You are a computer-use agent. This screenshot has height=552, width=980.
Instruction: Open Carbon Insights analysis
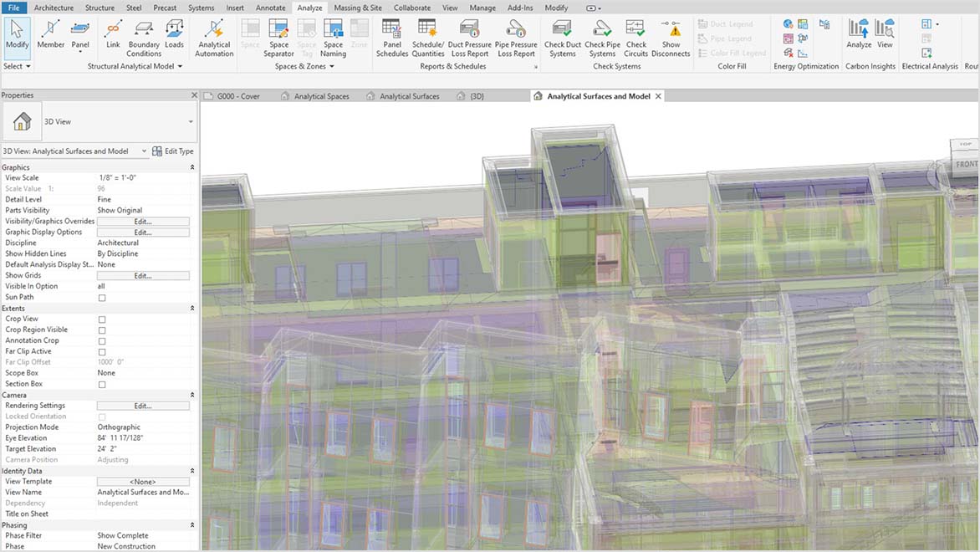tap(859, 35)
